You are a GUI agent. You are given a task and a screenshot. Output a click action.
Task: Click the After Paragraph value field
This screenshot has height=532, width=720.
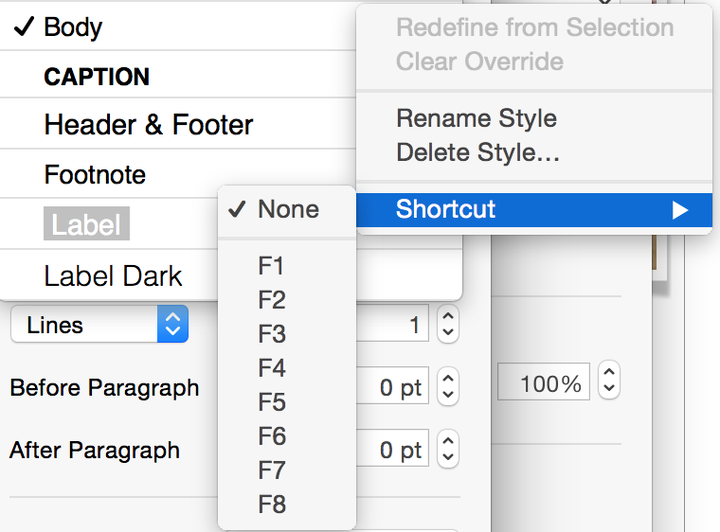coord(395,450)
